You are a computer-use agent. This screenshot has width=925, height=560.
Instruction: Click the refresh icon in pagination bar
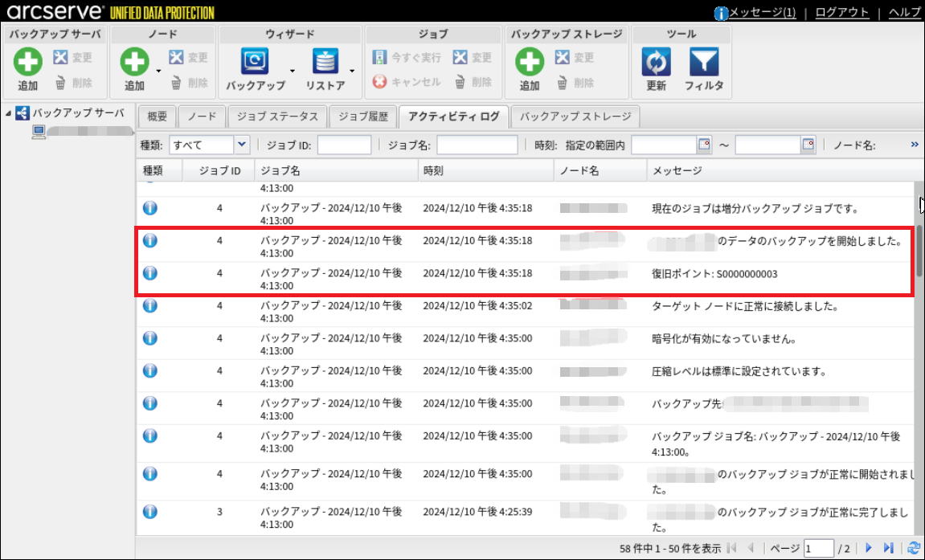pyautogui.click(x=913, y=548)
